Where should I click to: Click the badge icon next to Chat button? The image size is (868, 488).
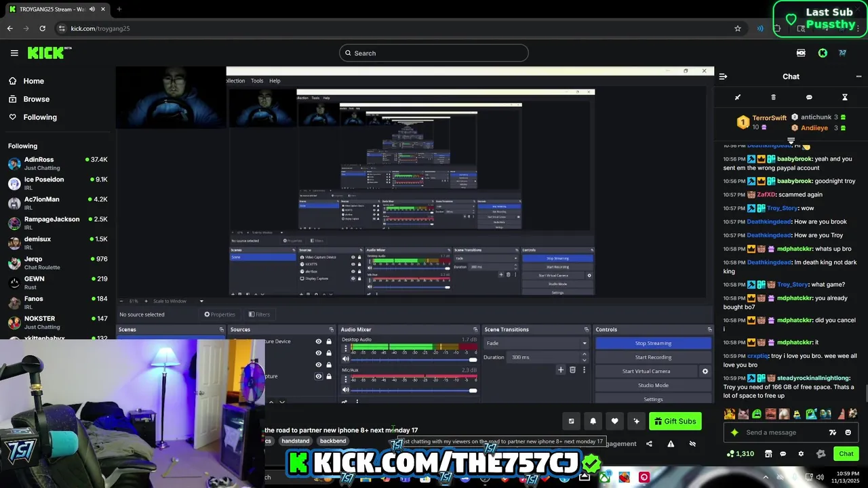pyautogui.click(x=821, y=453)
